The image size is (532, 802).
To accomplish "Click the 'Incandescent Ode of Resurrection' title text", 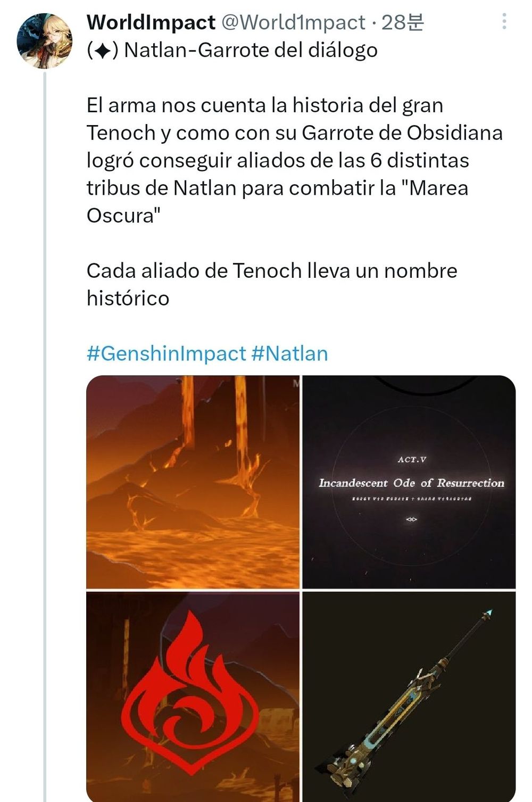I will (411, 483).
